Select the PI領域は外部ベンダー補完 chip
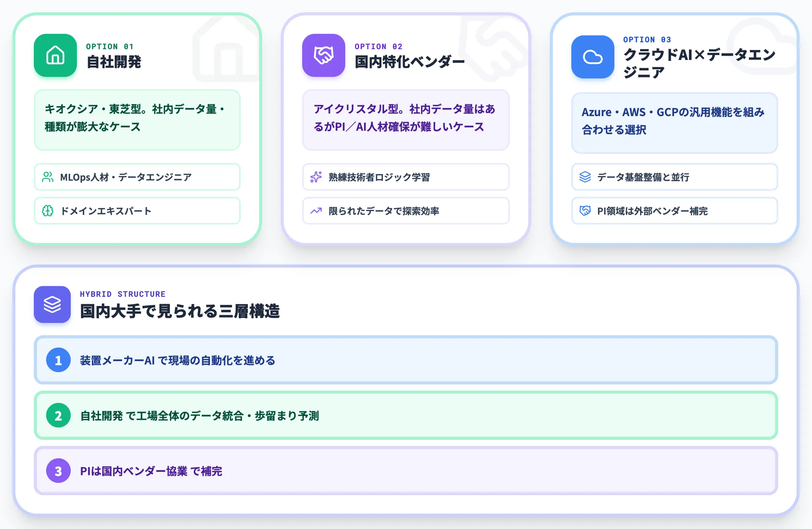The height and width of the screenshot is (529, 812). (675, 211)
